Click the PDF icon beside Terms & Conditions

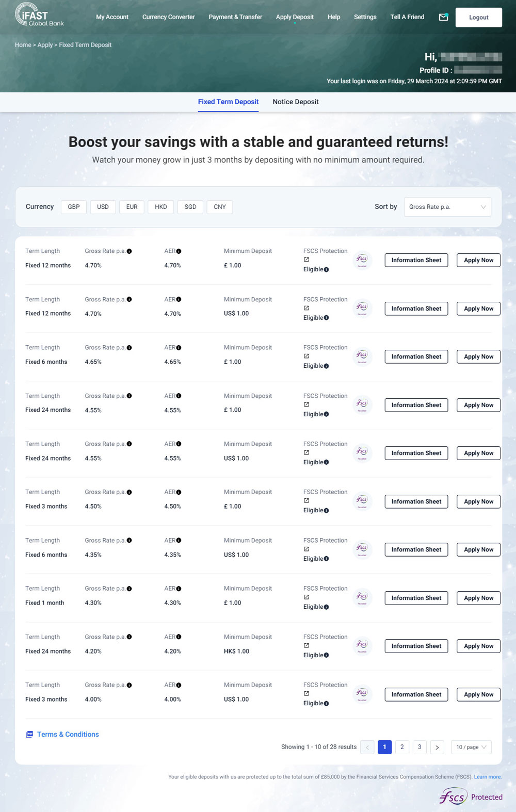(29, 734)
